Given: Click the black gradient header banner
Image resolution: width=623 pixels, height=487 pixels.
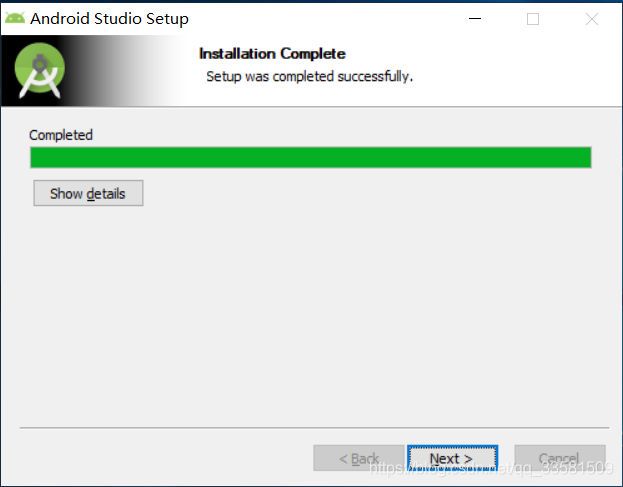Looking at the screenshot, I should coord(93,71).
